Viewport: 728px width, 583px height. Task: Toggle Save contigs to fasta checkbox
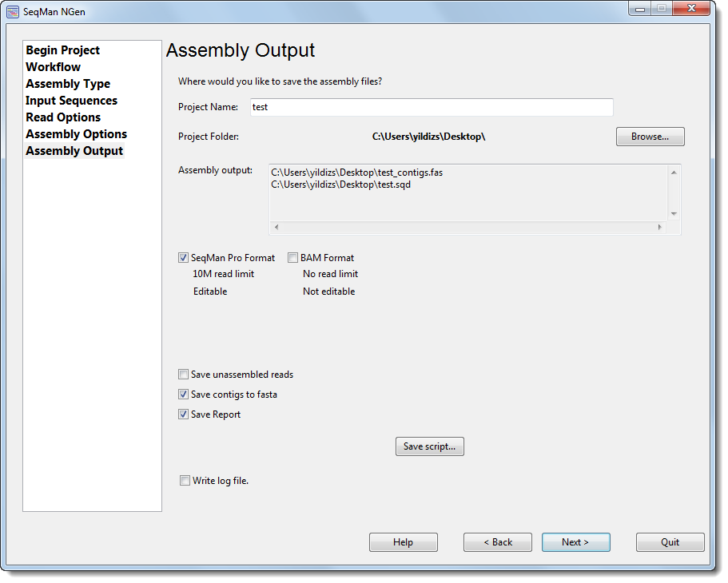183,394
